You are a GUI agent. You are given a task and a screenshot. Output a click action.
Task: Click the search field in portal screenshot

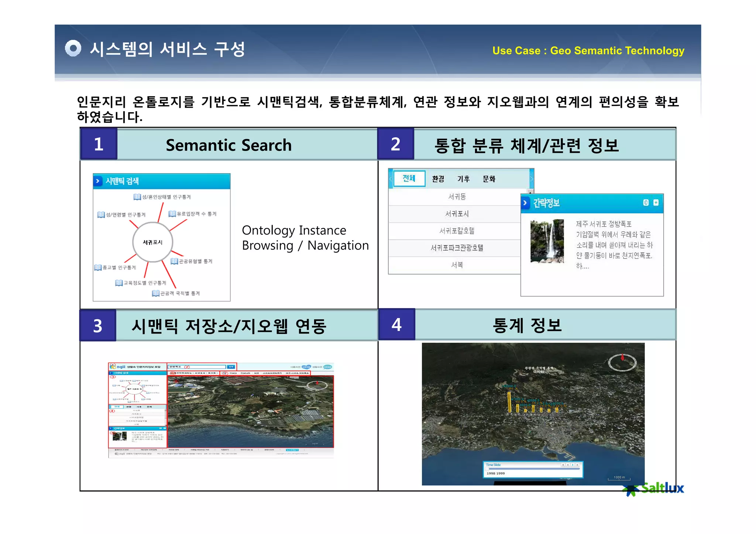point(197,367)
